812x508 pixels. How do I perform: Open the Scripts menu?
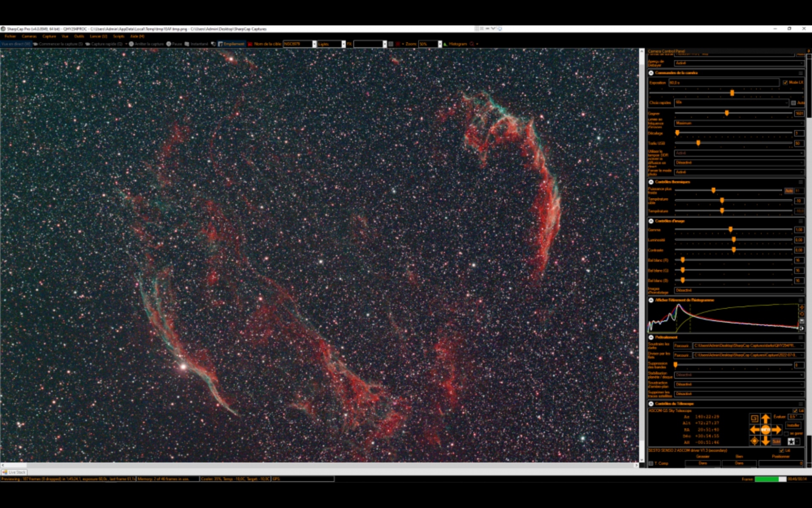(118, 36)
